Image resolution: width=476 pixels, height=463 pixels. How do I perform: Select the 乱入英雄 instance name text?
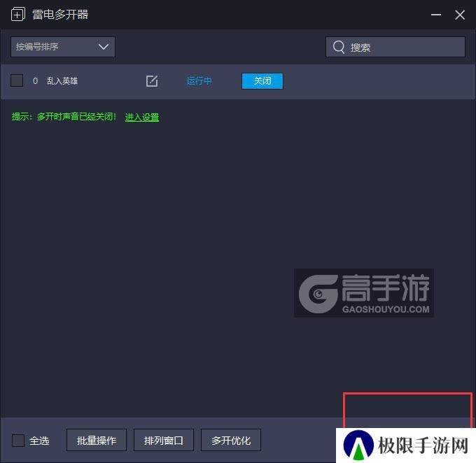tap(62, 81)
